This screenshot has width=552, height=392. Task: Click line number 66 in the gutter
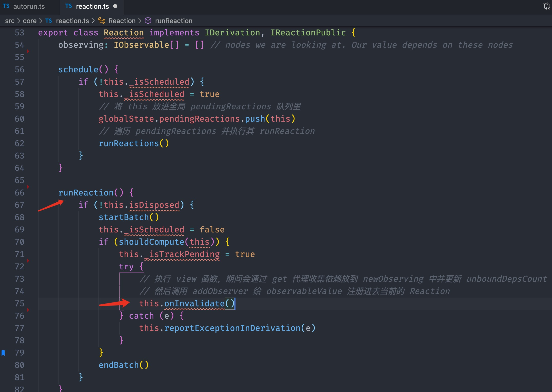pyautogui.click(x=19, y=193)
